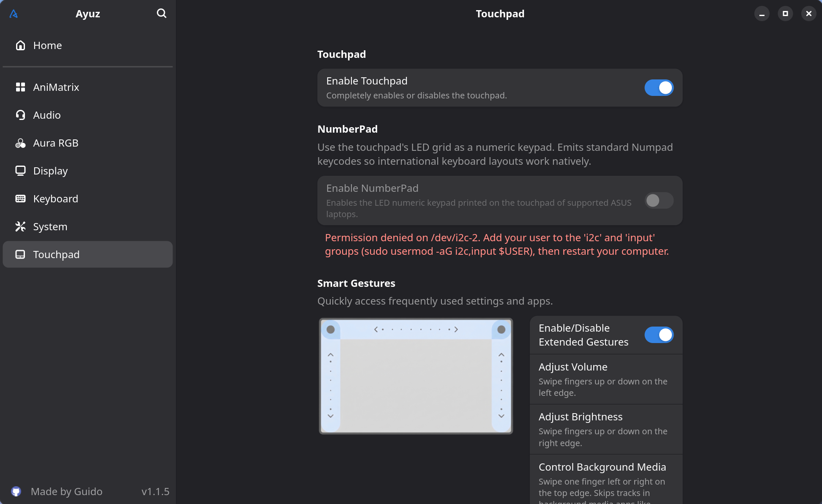Disable the Enable Touchpad switch
The image size is (822, 504).
(659, 87)
